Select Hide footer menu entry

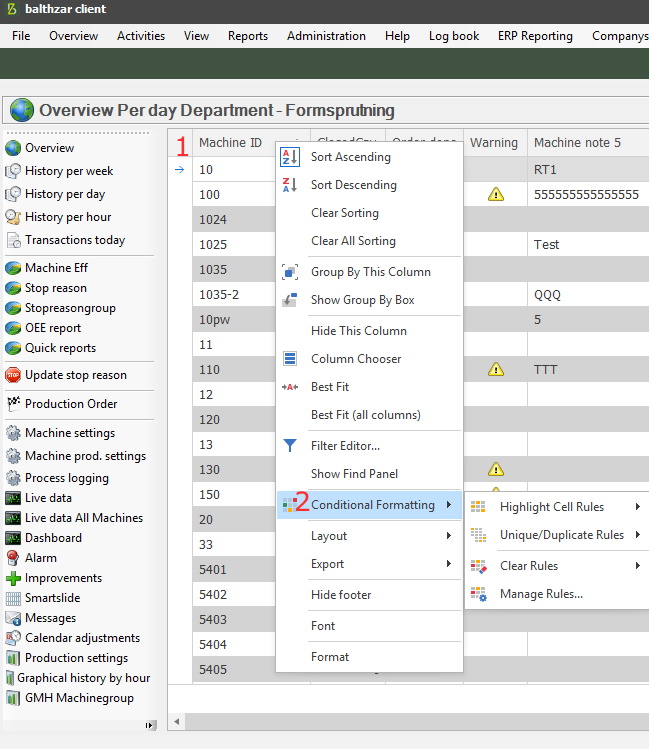(x=341, y=595)
